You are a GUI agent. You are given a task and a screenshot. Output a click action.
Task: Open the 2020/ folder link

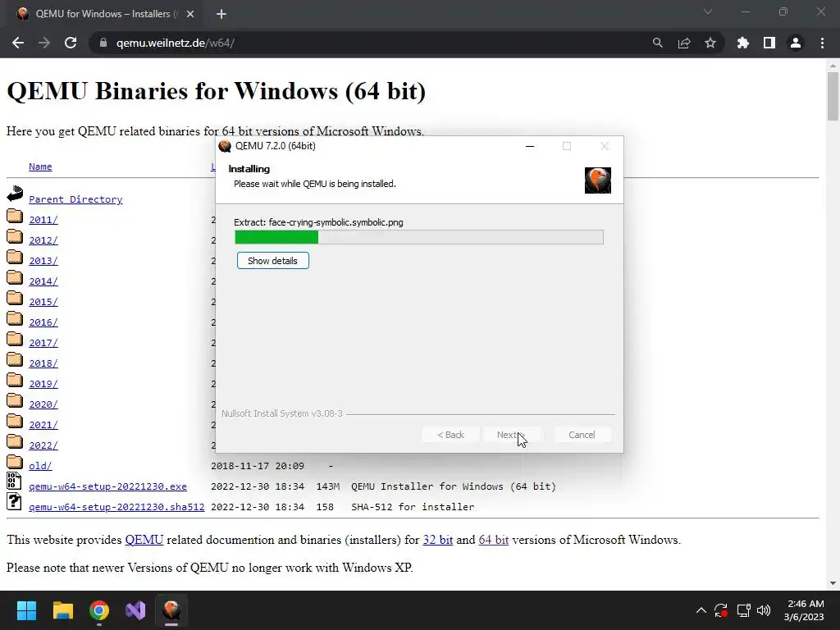[x=43, y=404]
